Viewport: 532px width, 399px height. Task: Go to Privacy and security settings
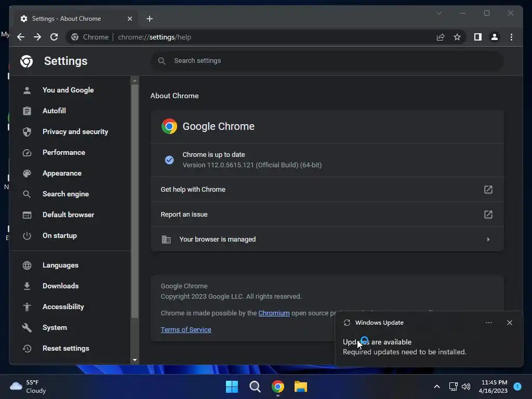[x=75, y=131]
